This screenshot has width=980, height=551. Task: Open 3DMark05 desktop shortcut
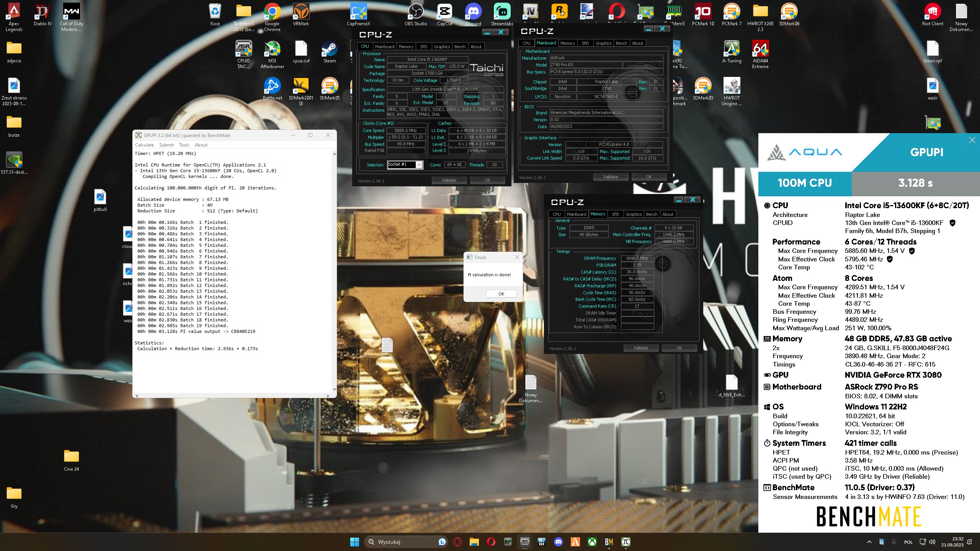click(330, 89)
